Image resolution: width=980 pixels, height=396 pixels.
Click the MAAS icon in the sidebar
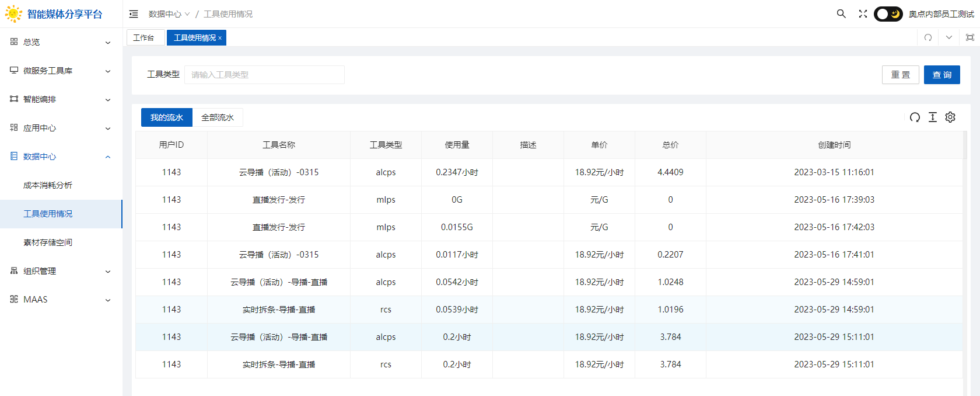pos(14,299)
